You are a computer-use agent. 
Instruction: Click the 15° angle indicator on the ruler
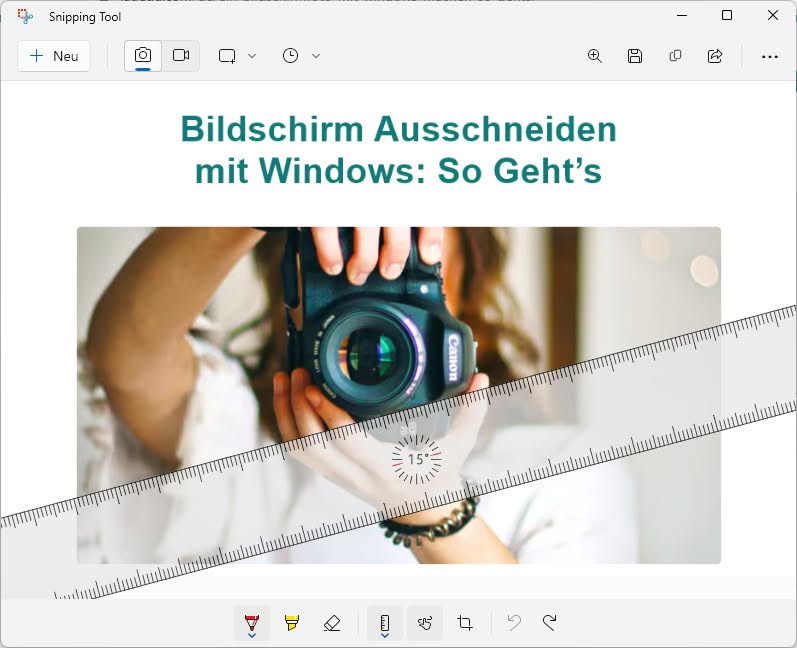(x=417, y=459)
